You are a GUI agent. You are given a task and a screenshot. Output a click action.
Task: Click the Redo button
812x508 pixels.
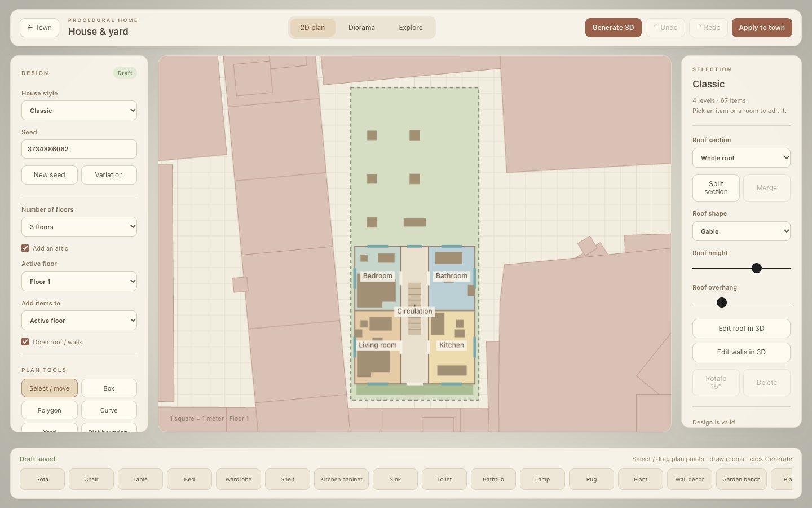coord(708,28)
